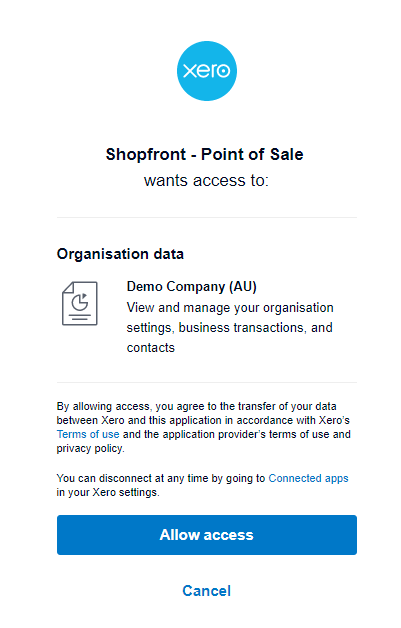Click the divider line below 'wants access to:'
The height and width of the screenshot is (628, 401).
(x=207, y=217)
